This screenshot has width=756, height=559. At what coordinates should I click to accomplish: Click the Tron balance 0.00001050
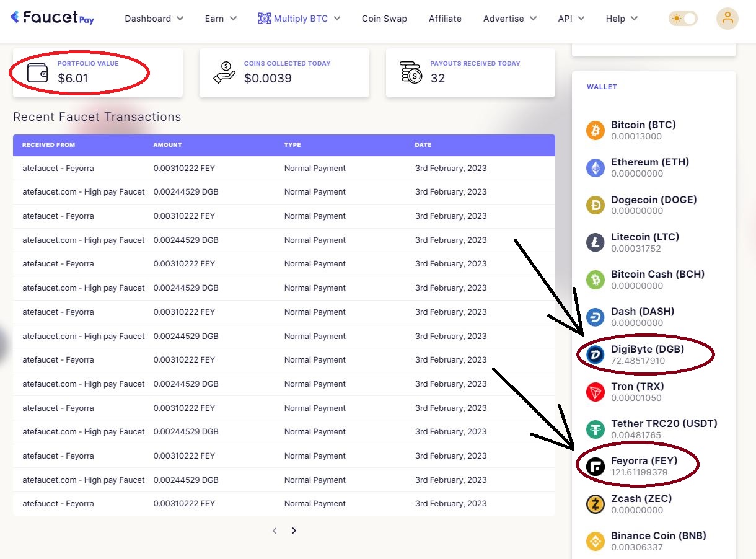click(x=636, y=398)
